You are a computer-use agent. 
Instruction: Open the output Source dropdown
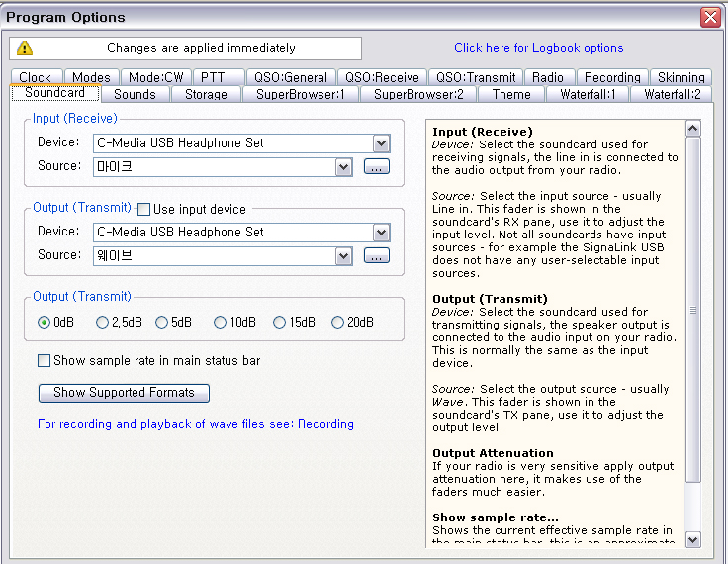pyautogui.click(x=343, y=256)
